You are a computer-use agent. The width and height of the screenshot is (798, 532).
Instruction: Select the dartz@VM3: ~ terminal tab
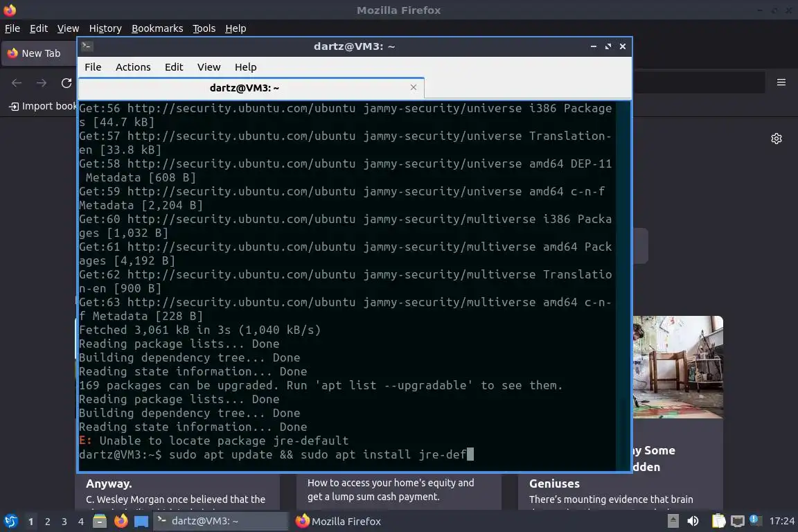[x=251, y=88]
